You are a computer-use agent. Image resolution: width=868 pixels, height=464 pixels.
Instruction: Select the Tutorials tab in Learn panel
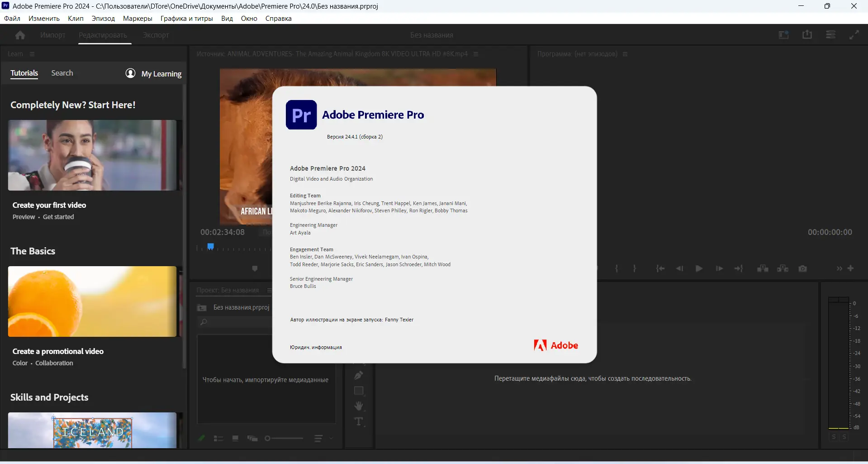coord(24,73)
